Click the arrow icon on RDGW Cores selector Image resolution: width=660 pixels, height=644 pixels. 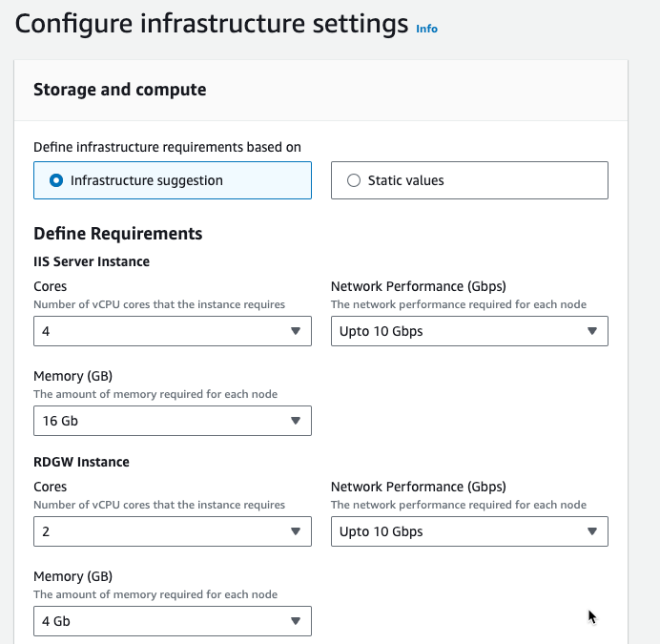(296, 531)
